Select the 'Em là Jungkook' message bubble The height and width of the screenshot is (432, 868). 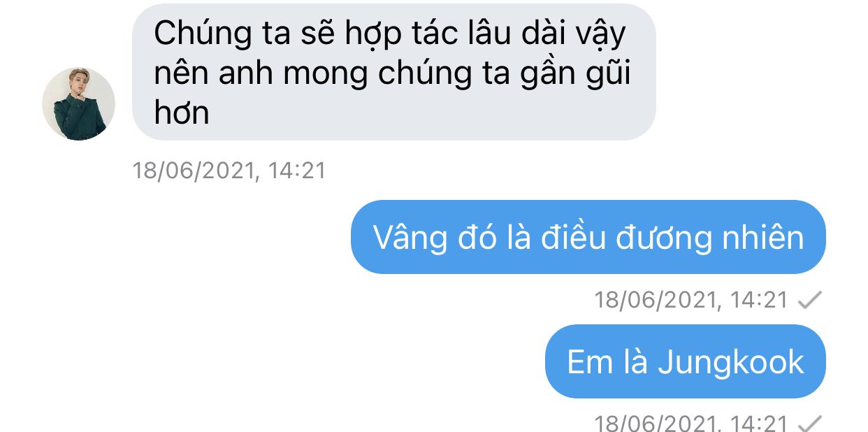[x=685, y=361]
